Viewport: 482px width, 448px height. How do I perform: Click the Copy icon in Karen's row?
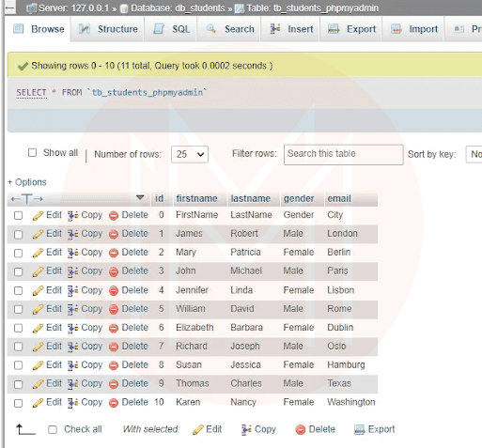73,403
